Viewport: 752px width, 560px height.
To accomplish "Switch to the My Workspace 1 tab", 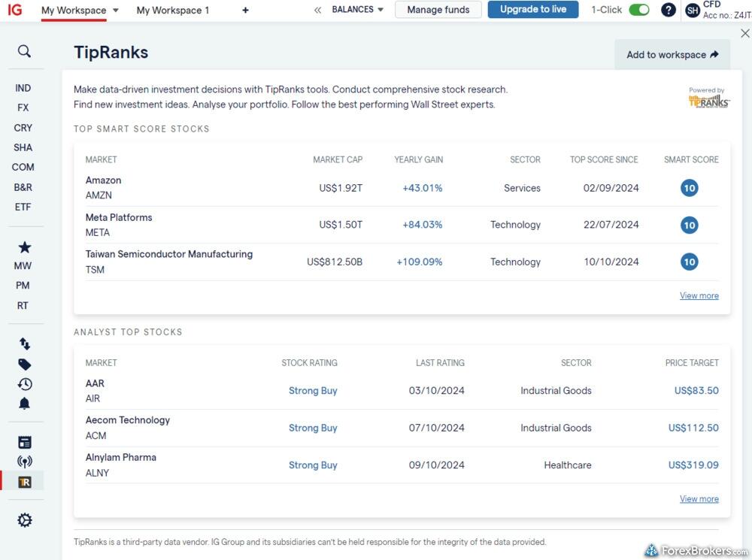I will tap(173, 11).
